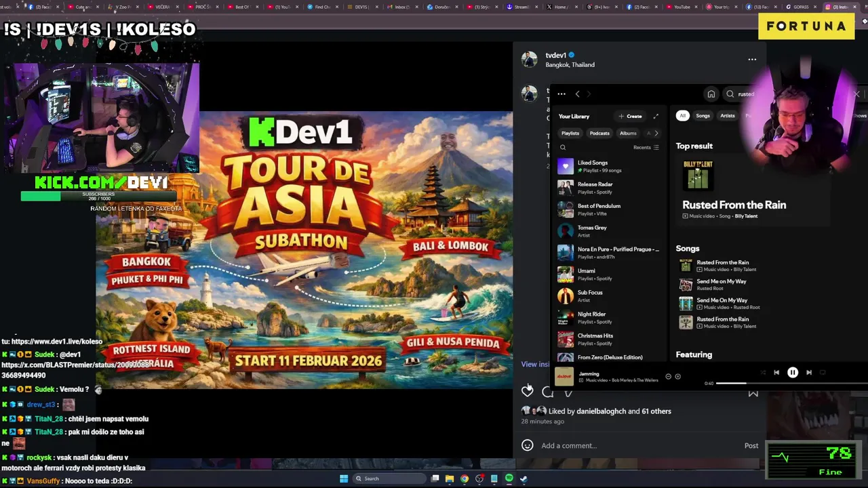
Task: Like the Instagram post
Action: tap(527, 391)
